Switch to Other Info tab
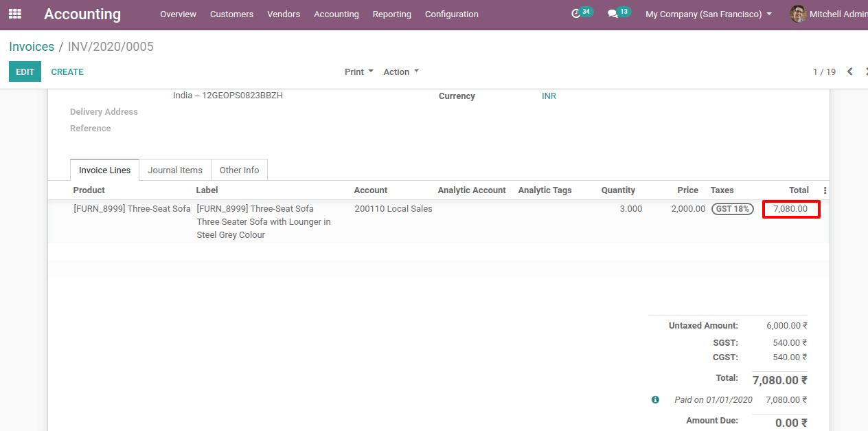 239,170
